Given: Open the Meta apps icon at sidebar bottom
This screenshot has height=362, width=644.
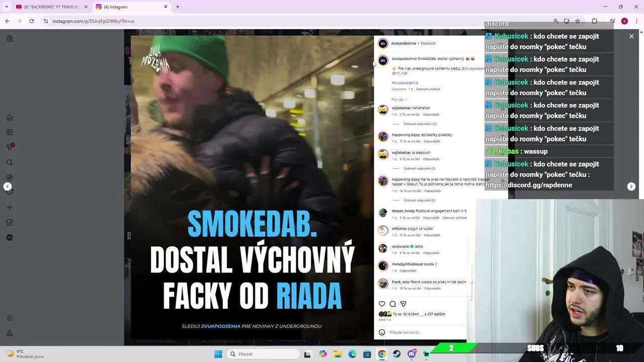Looking at the screenshot, I should coord(10,333).
